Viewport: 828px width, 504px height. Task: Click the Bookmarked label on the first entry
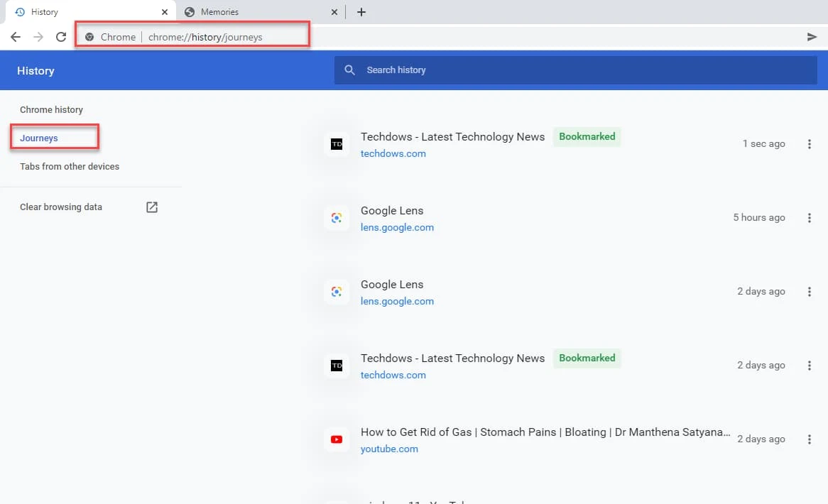tap(587, 136)
